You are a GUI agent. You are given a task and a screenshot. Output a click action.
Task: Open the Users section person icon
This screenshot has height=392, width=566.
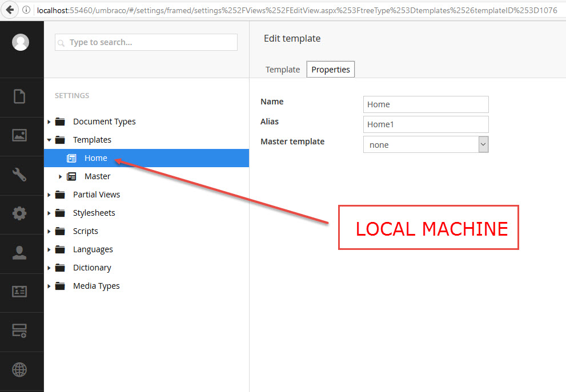20,253
